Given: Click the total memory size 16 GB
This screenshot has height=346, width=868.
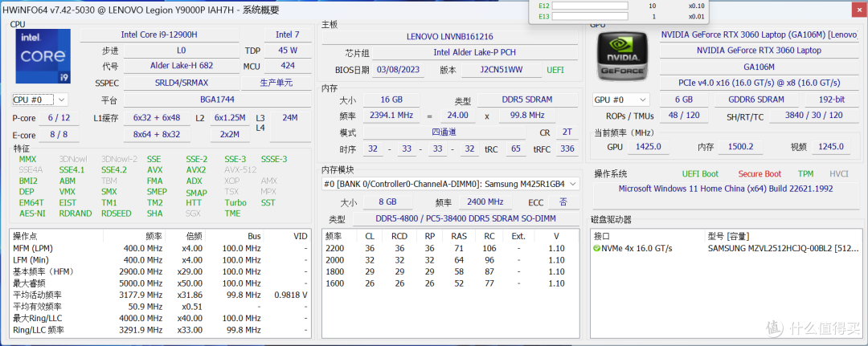Looking at the screenshot, I should 391,100.
